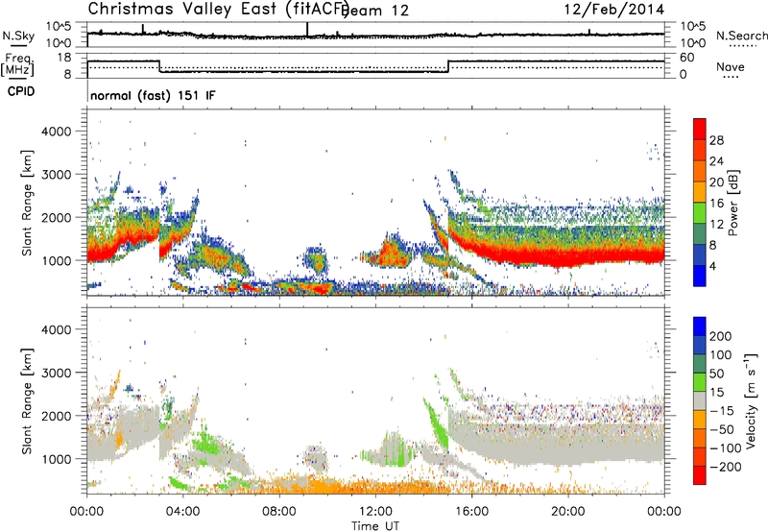The width and height of the screenshot is (768, 532).
Task: Click the "1000" range tick in the power panel
Action: [x=56, y=260]
